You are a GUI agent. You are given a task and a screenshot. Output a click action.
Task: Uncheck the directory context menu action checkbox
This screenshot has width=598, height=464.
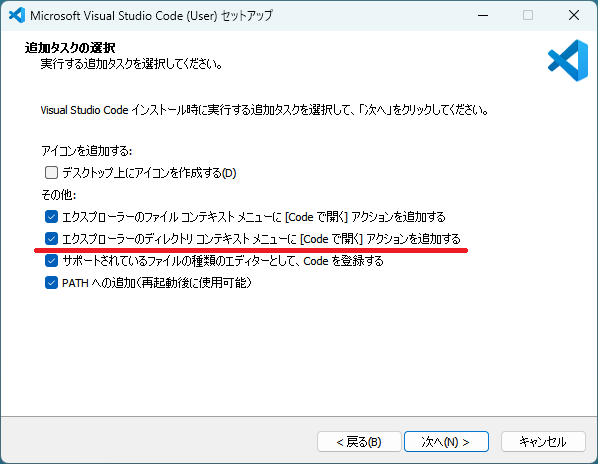click(x=51, y=239)
